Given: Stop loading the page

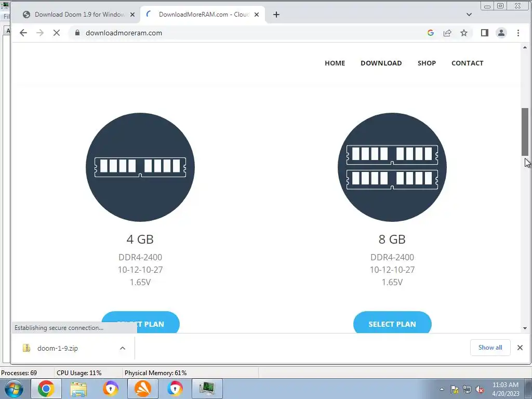Looking at the screenshot, I should point(57,33).
